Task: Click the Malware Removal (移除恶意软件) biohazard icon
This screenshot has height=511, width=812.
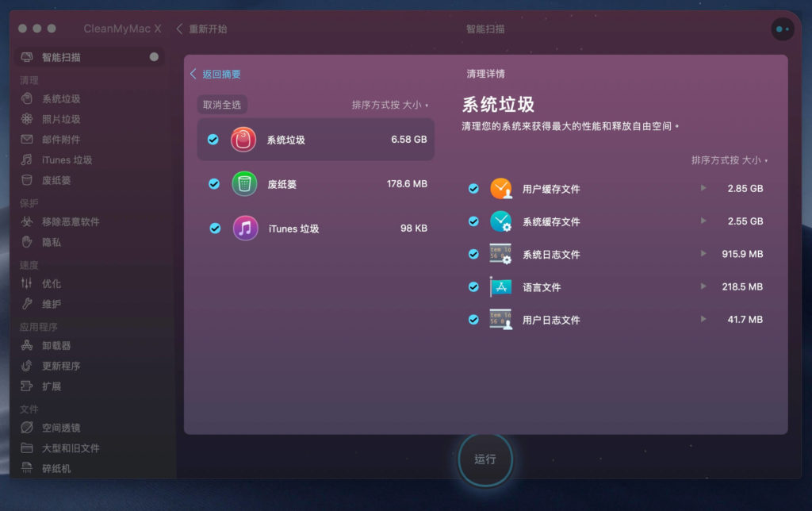Action: [x=27, y=221]
